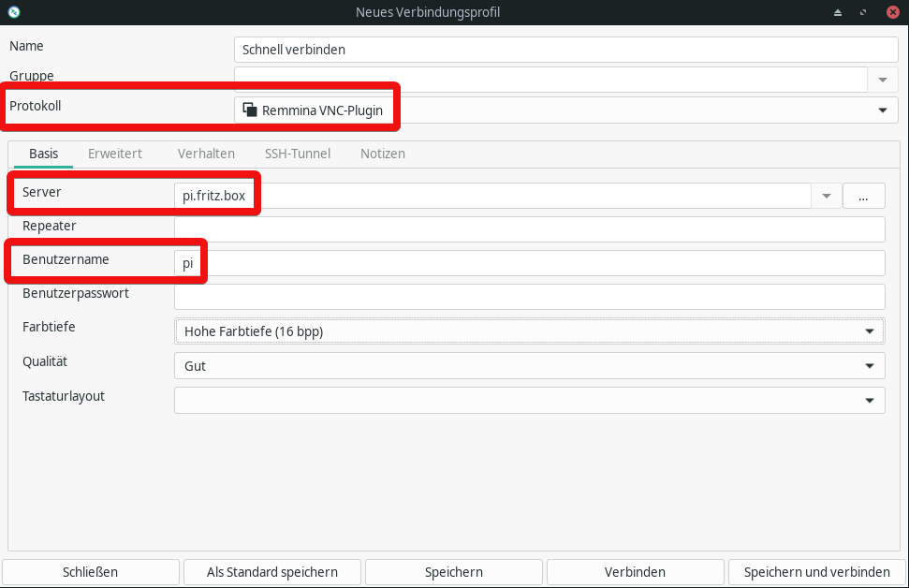Click the 'Repeater' label
Viewport: 909px width, 588px height.
click(50, 227)
